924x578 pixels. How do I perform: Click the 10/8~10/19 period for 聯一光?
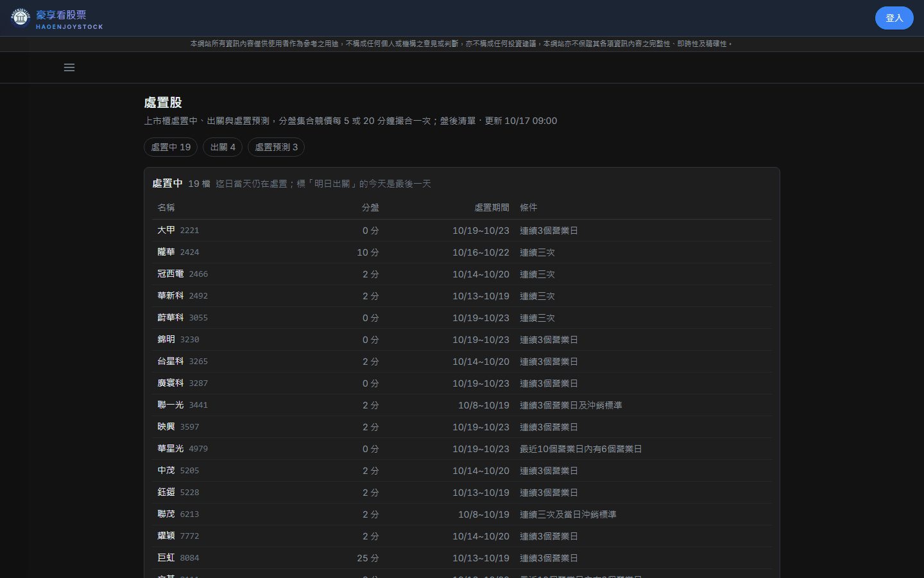point(484,405)
